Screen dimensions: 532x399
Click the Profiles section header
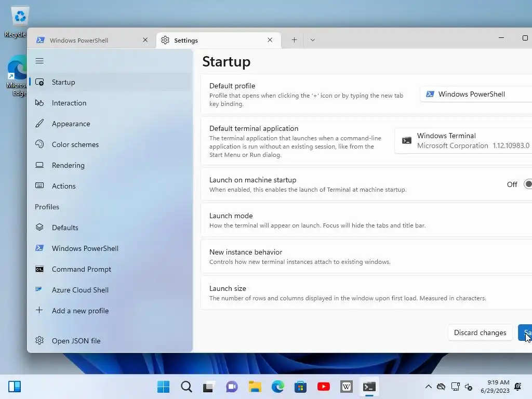[x=47, y=207]
